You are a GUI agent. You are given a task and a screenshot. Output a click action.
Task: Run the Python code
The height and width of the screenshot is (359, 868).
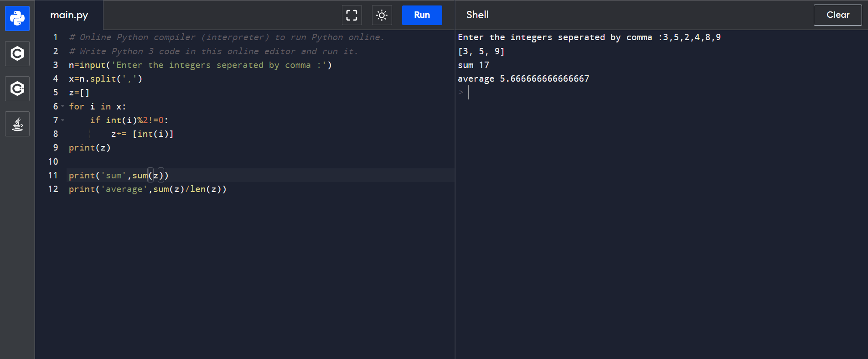click(422, 15)
